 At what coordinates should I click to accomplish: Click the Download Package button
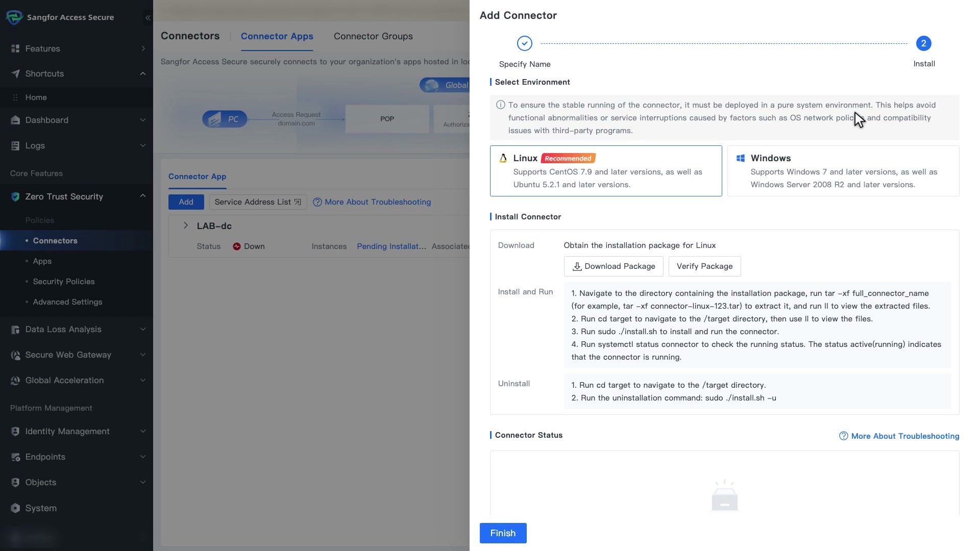point(614,266)
